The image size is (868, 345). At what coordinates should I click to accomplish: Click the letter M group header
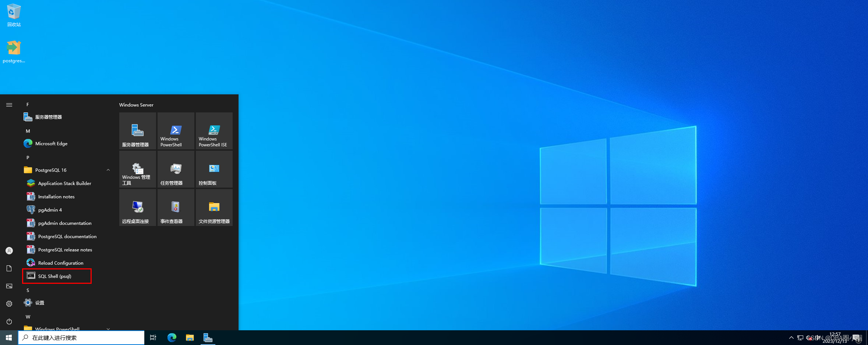(28, 131)
